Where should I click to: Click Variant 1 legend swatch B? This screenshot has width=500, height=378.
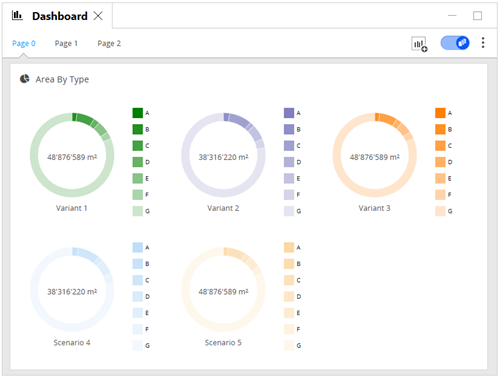coord(138,129)
